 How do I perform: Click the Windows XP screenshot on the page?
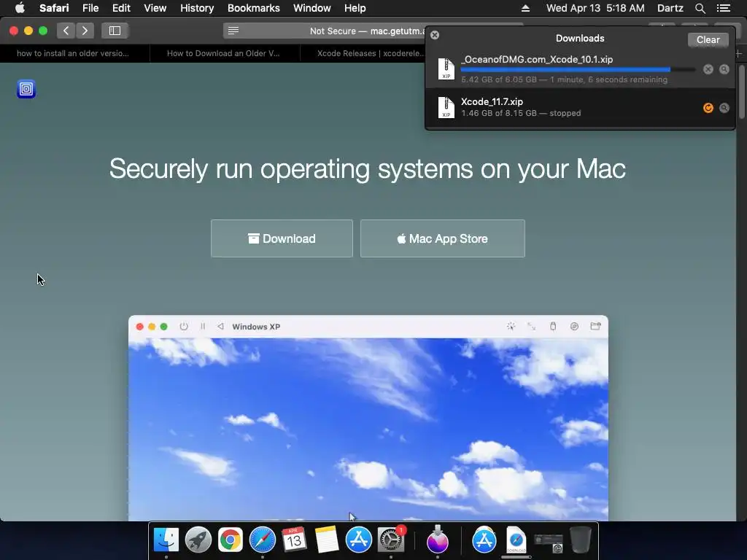[368, 418]
